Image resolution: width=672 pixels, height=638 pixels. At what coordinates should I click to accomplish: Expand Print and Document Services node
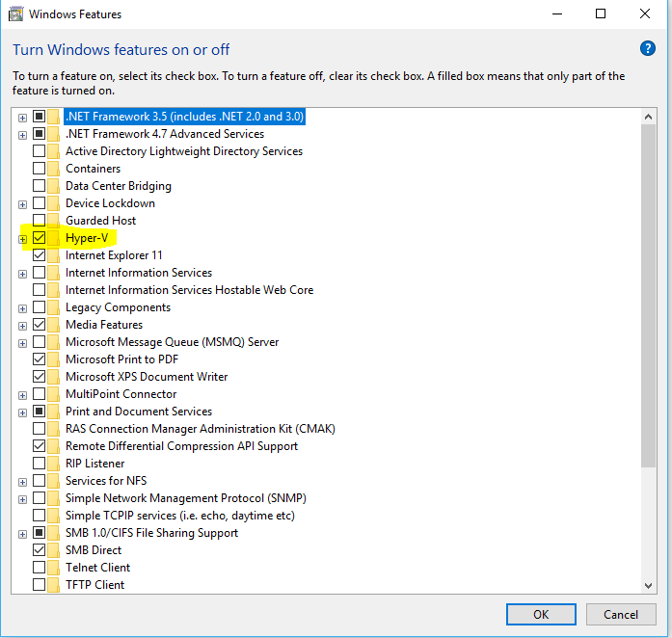23,413
